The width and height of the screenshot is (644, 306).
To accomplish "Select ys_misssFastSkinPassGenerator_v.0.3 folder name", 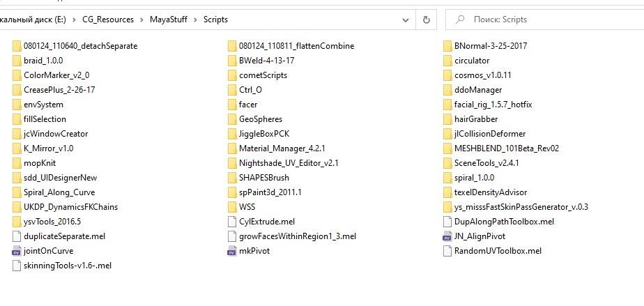I will (x=521, y=207).
